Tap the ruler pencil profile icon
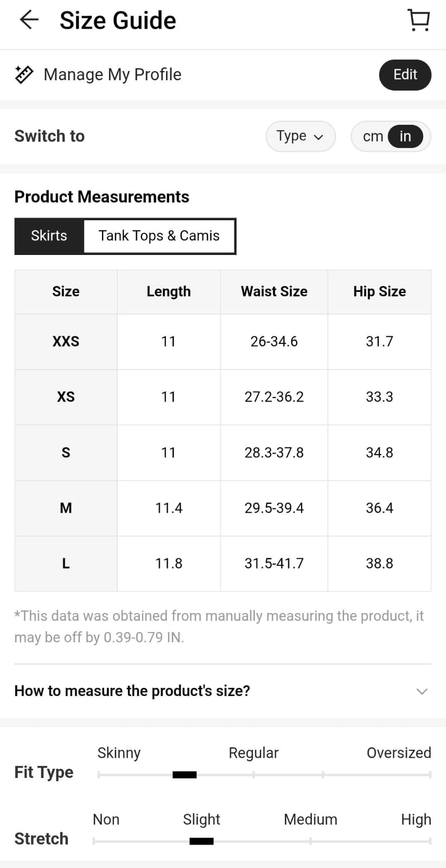 pyautogui.click(x=24, y=75)
